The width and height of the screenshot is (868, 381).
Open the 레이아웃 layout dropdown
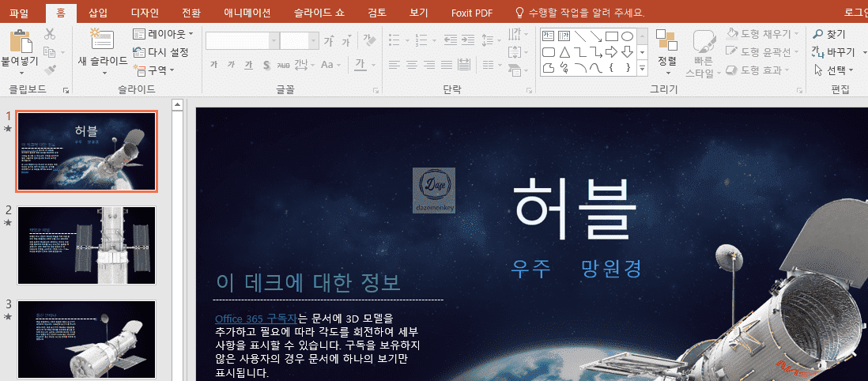(164, 34)
